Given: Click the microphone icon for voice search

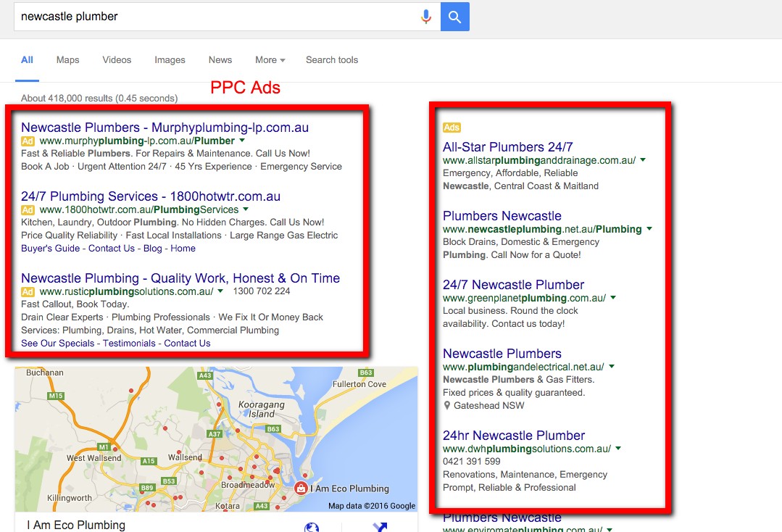Looking at the screenshot, I should coord(425,16).
